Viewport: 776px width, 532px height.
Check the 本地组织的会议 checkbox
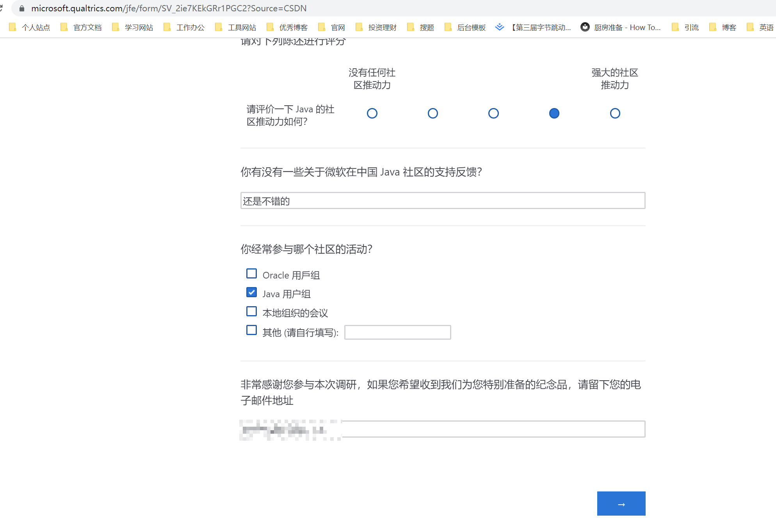252,311
